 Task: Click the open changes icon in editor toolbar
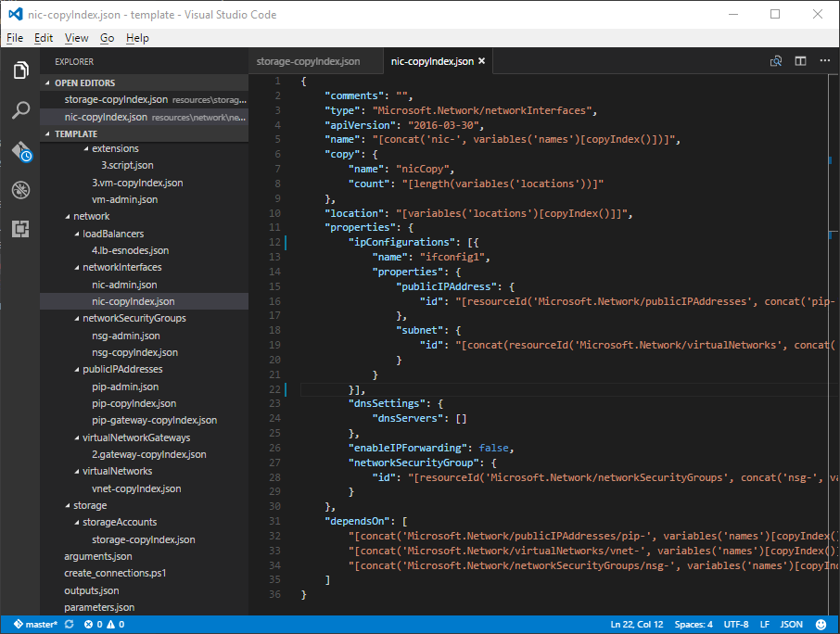pyautogui.click(x=776, y=61)
